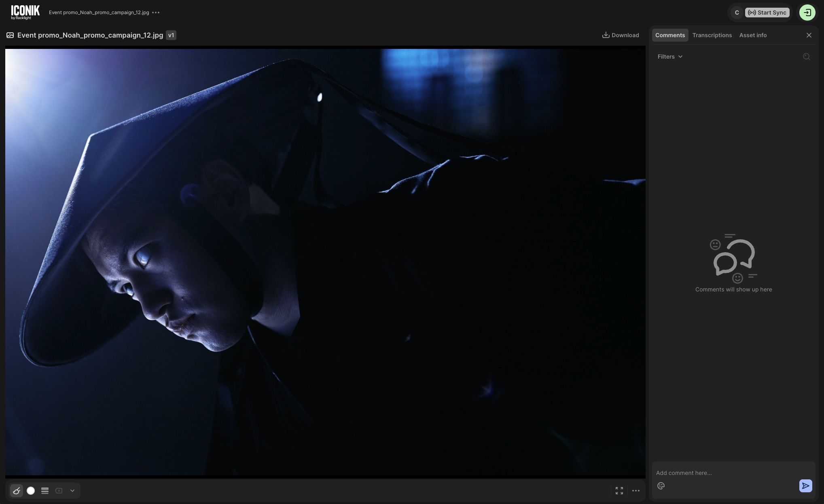Select the brush drawing annotation tool
Screen dimensions: 824x504
click(17, 491)
